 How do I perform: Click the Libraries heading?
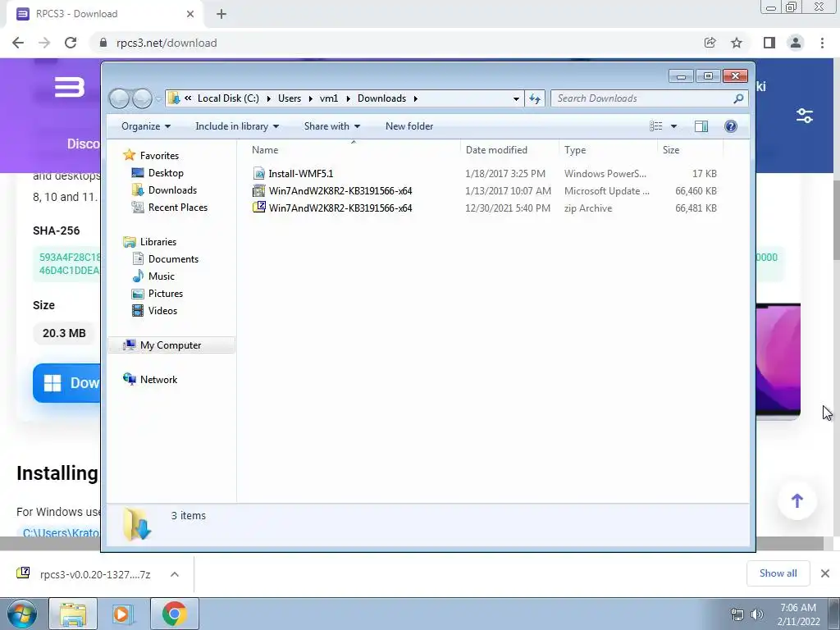click(x=158, y=242)
